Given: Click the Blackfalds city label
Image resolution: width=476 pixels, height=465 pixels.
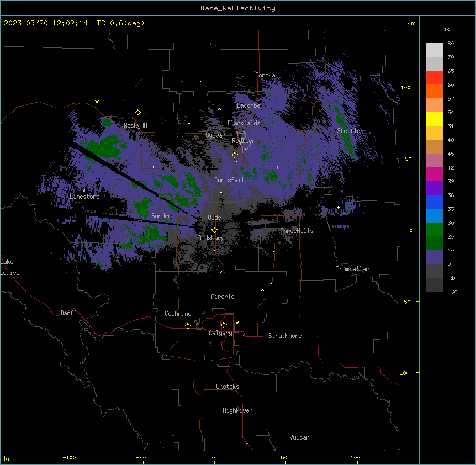Looking at the screenshot, I should (244, 123).
